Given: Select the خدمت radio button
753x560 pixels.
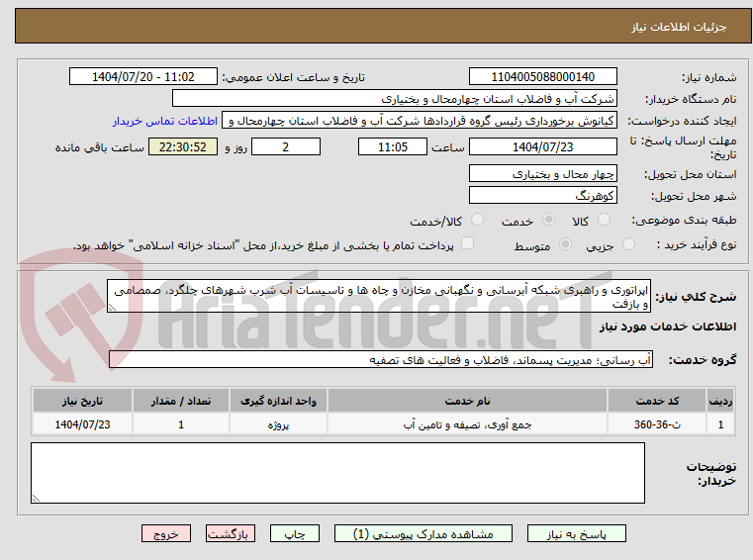Looking at the screenshot, I should coord(548,220).
